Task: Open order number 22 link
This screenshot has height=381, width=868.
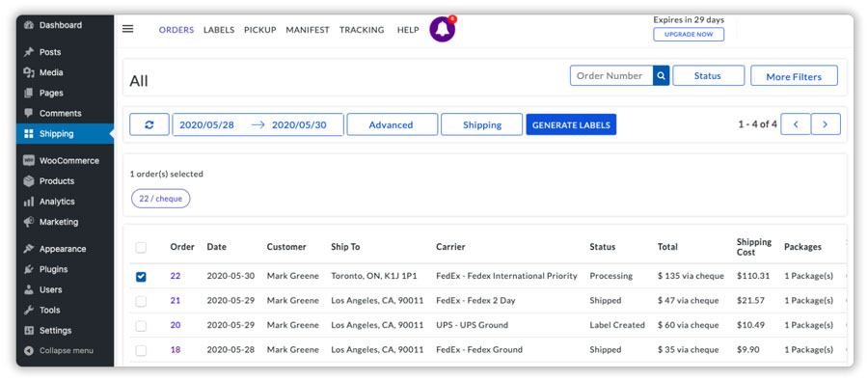Action: (176, 276)
